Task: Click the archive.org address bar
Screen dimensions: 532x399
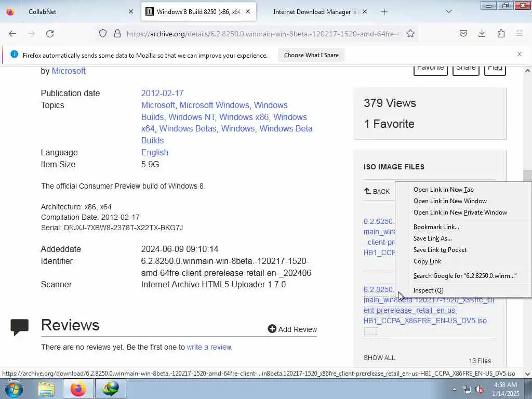Action: (x=264, y=34)
